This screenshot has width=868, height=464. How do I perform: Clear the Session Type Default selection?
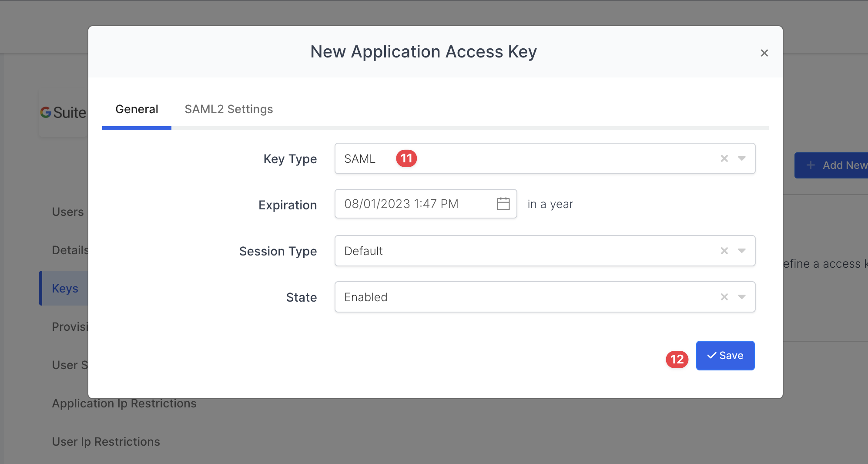[x=724, y=251]
